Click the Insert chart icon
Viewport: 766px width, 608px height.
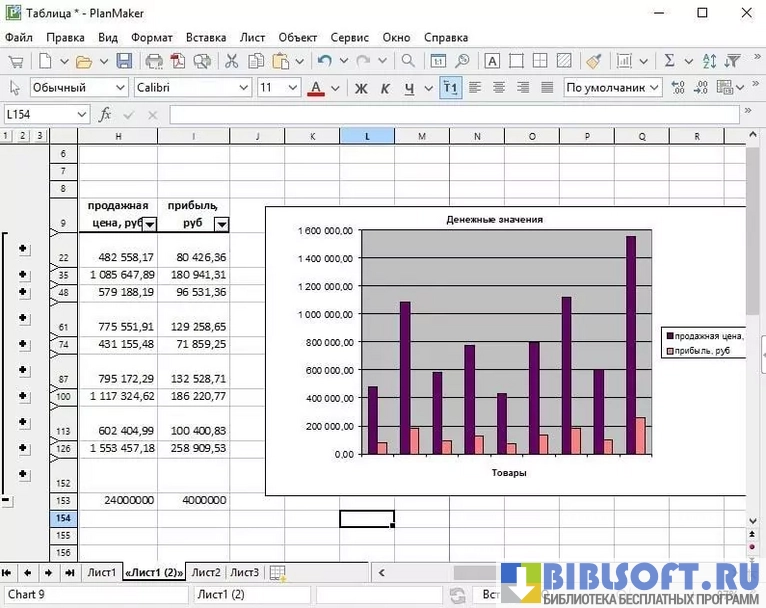624,61
